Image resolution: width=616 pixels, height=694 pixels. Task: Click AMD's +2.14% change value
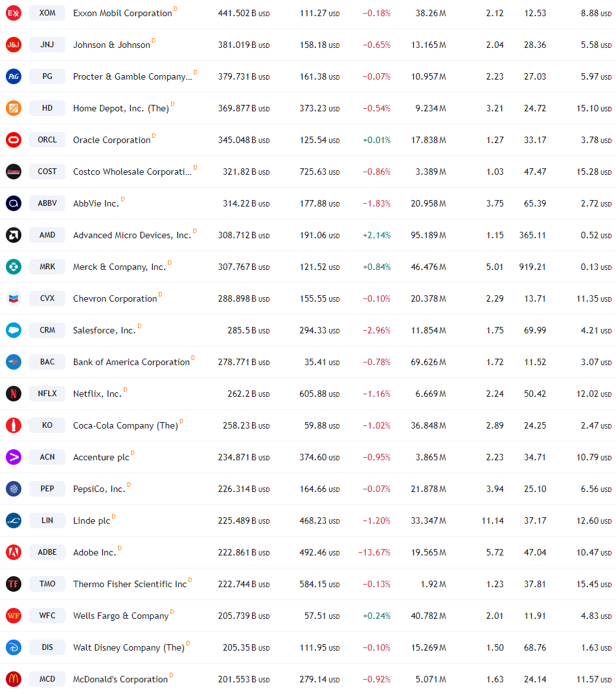(x=376, y=236)
